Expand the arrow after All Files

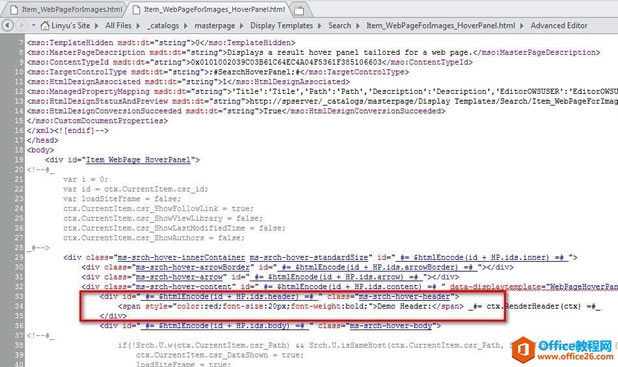138,26
